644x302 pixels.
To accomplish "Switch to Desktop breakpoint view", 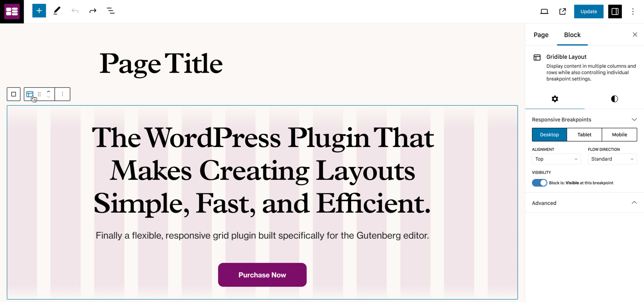I will pos(549,134).
